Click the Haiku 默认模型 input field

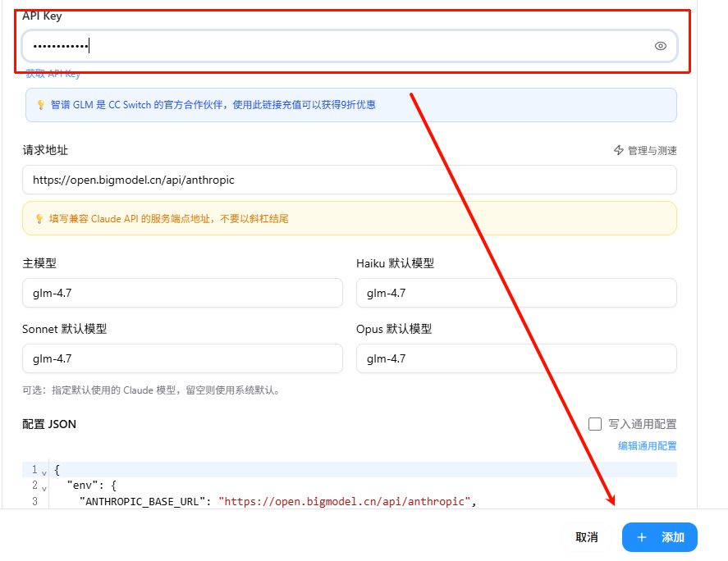tap(515, 293)
